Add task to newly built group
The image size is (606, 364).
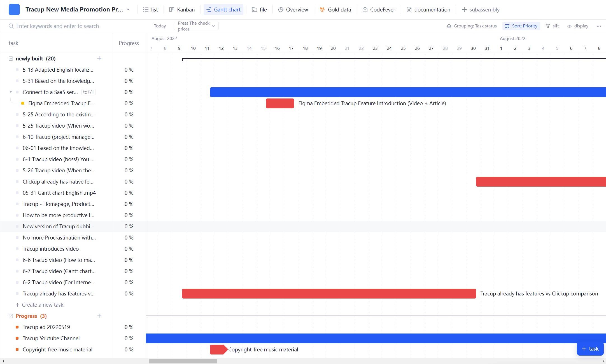[x=99, y=58]
